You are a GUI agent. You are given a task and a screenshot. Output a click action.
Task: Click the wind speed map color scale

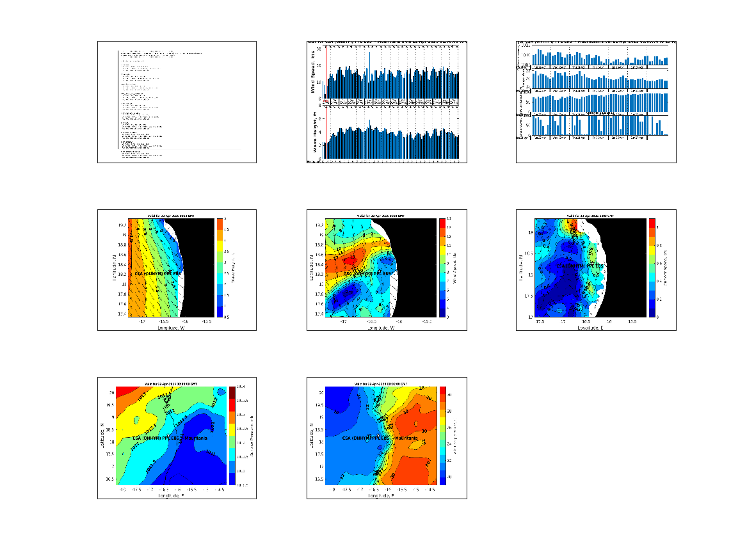pos(442,268)
